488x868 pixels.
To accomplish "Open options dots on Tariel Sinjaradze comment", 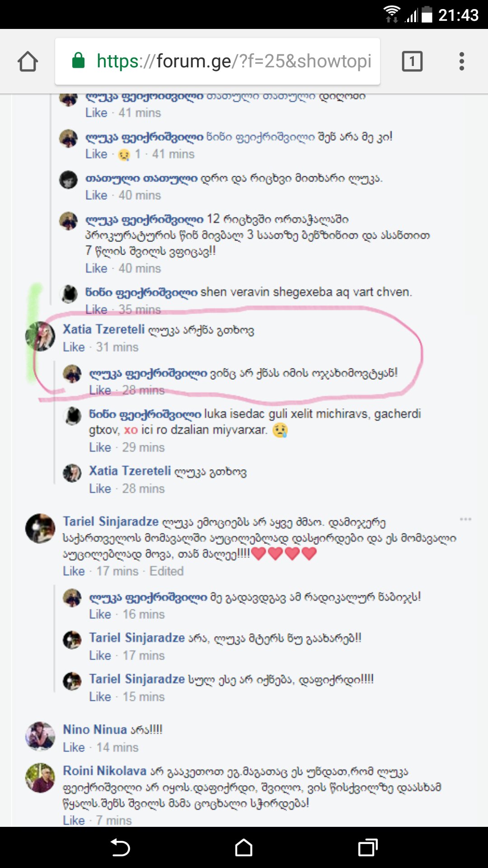I will [465, 519].
